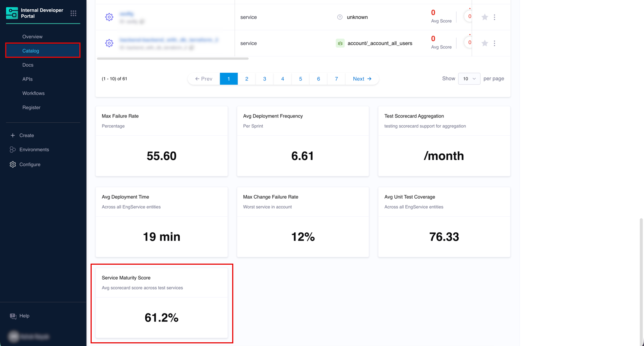Image resolution: width=644 pixels, height=346 pixels.
Task: Open the Environments label link
Action: (34, 150)
